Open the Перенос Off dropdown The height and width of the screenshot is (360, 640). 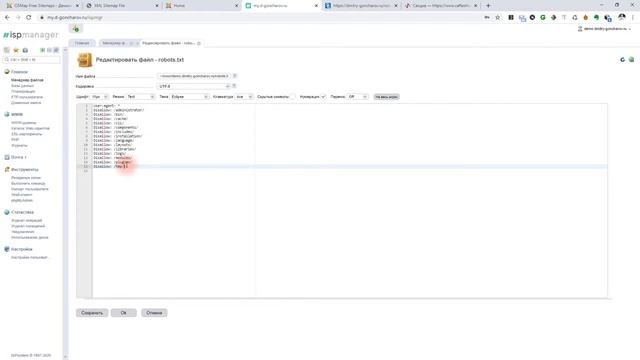358,97
